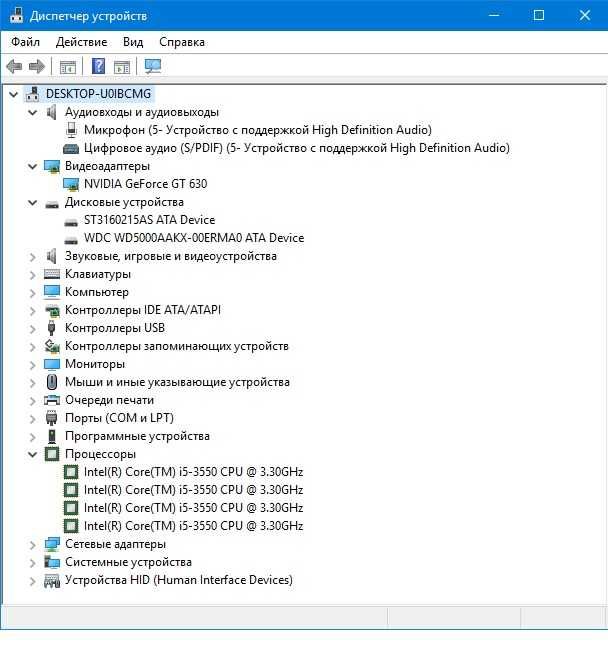Maximize the Диспетчер устройств window

pos(539,15)
